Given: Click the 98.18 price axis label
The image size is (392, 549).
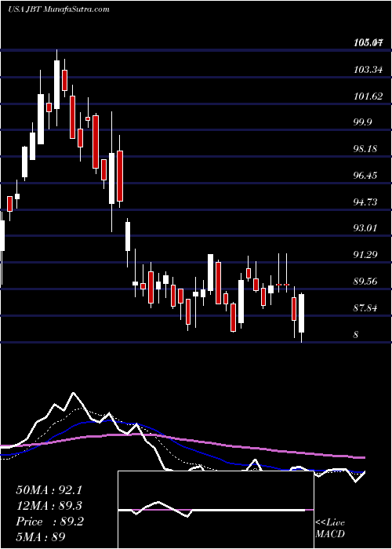Looking at the screenshot, I should click(x=365, y=149).
